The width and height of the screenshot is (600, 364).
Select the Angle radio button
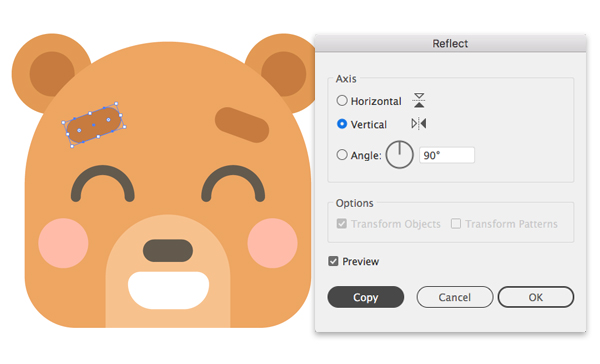click(x=342, y=155)
